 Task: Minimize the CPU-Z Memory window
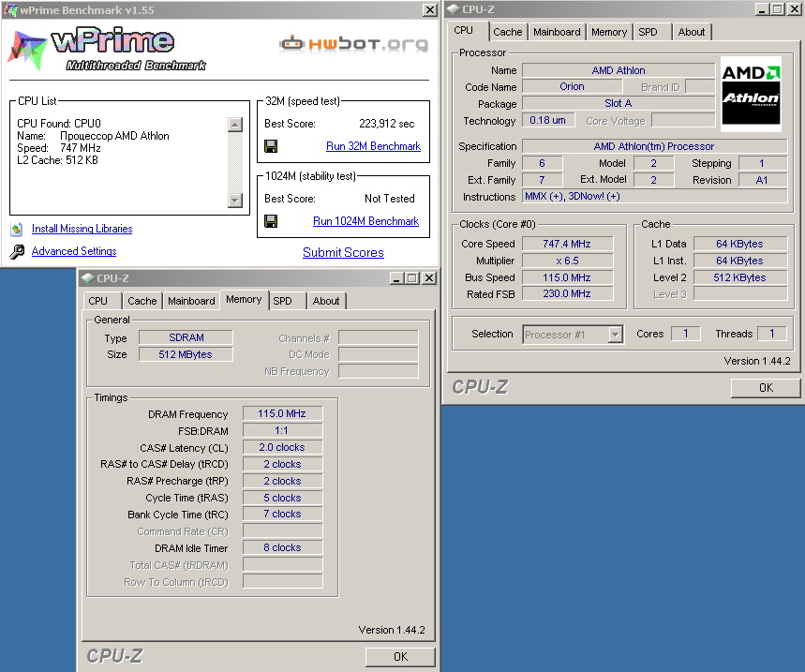coord(395,277)
